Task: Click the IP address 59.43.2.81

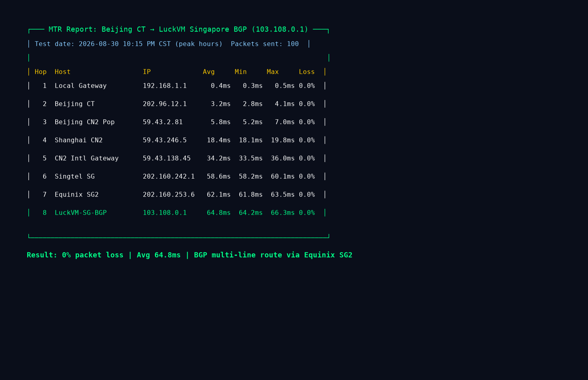Action: point(163,122)
